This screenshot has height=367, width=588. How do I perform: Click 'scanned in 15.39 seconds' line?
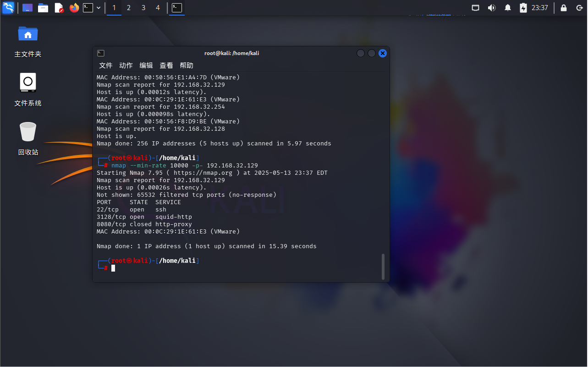[x=207, y=246]
